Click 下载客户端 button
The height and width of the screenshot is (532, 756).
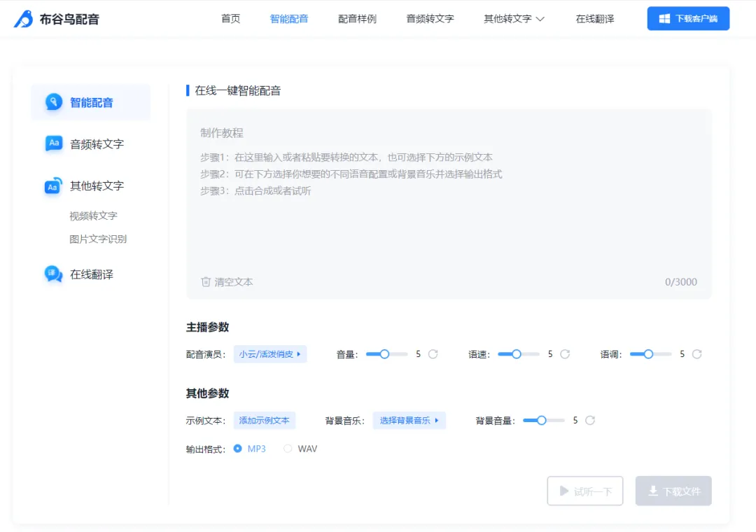[x=688, y=18]
